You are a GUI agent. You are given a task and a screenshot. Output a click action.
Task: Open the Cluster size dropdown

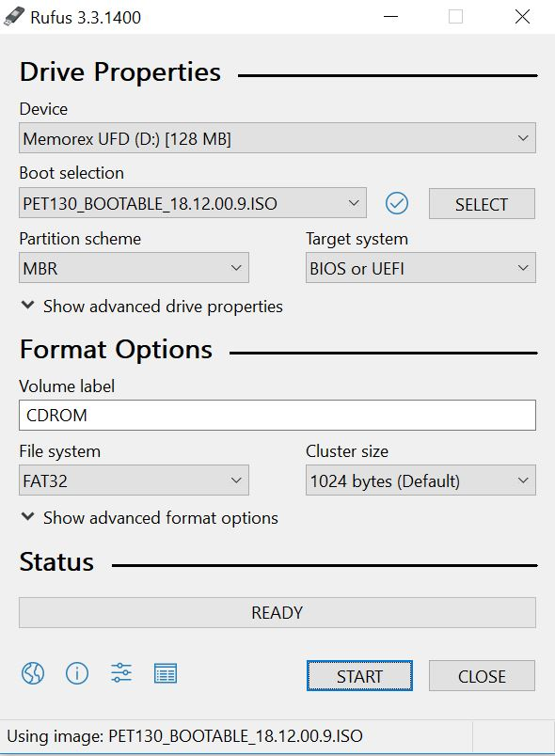420,480
